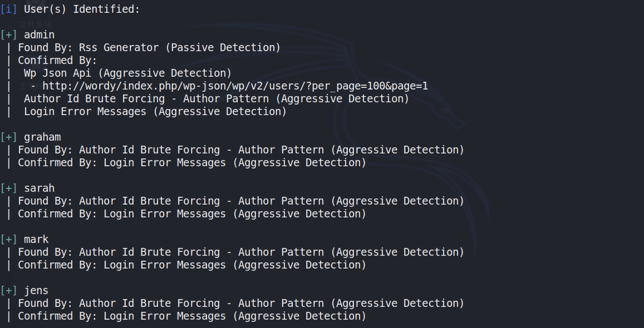
Task: Click the Found By line under graham
Action: [241, 150]
